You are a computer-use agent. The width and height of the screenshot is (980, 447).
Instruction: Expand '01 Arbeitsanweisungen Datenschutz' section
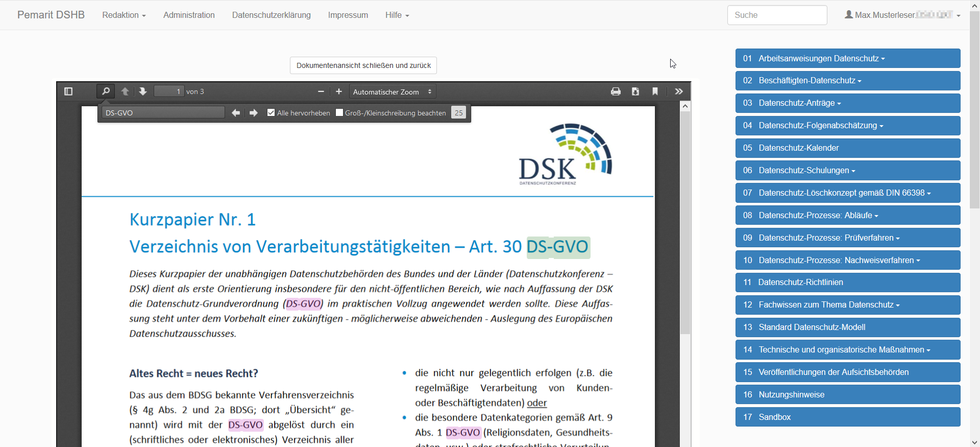pos(847,58)
